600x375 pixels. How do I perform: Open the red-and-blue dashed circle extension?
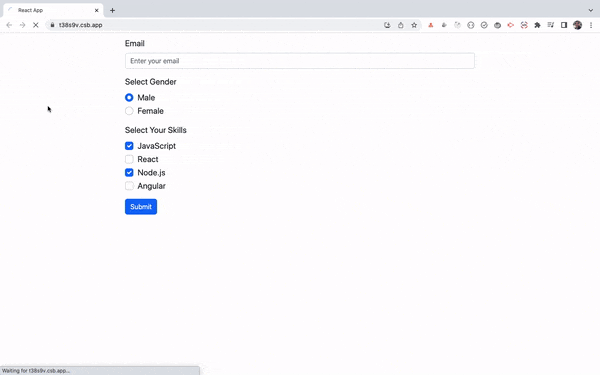pyautogui.click(x=524, y=25)
